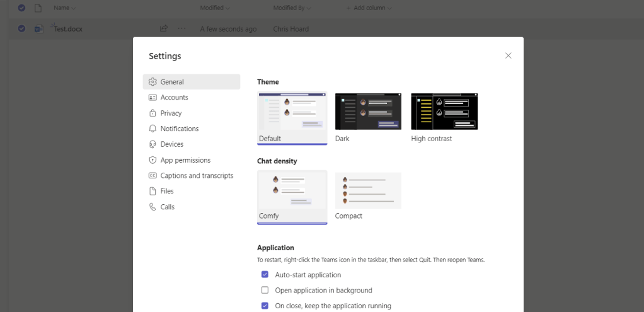Click the Privacy lock icon
Screen dimensions: 644x312
click(152, 113)
